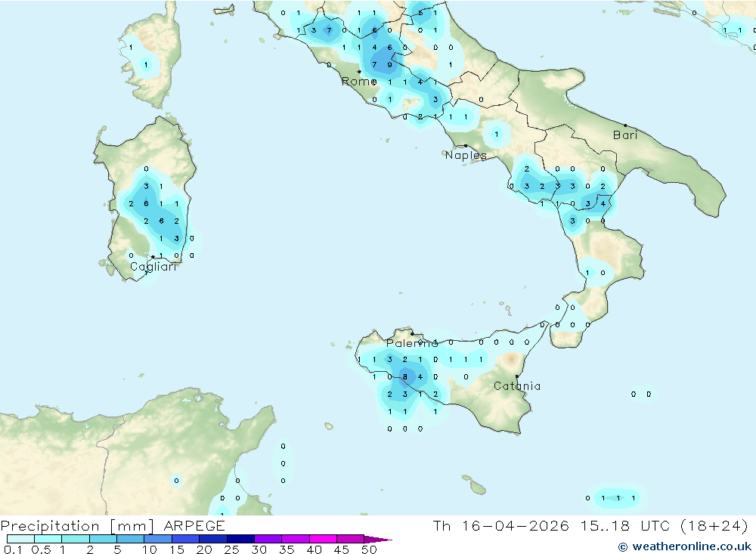Click the black dot marker for Naples

[x=466, y=146]
